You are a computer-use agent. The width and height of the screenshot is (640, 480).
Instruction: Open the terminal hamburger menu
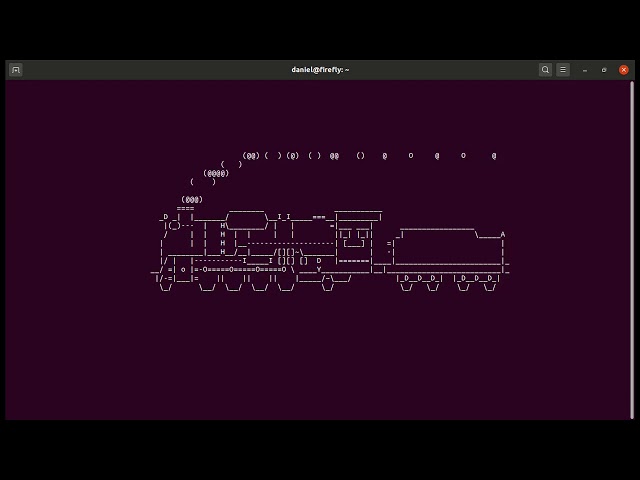pyautogui.click(x=563, y=70)
